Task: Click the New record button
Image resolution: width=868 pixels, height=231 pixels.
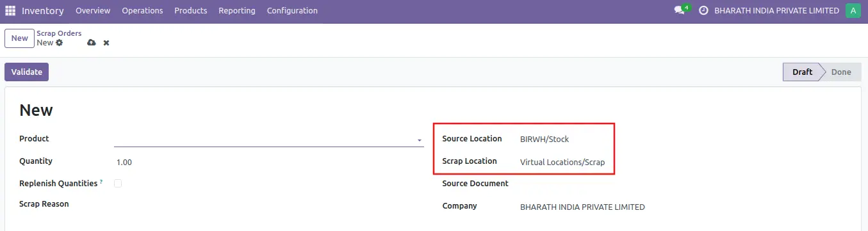Action: pos(20,38)
